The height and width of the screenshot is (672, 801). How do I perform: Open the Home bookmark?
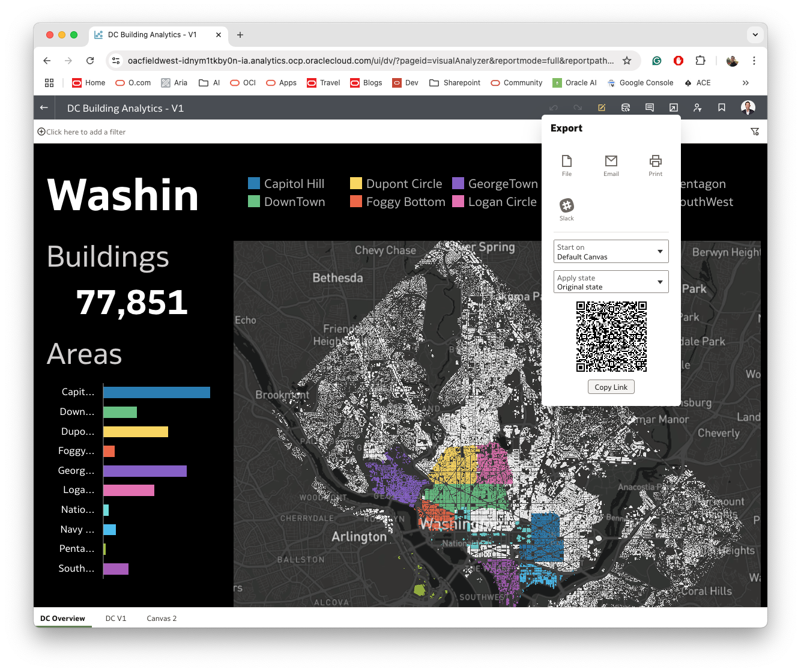89,83
